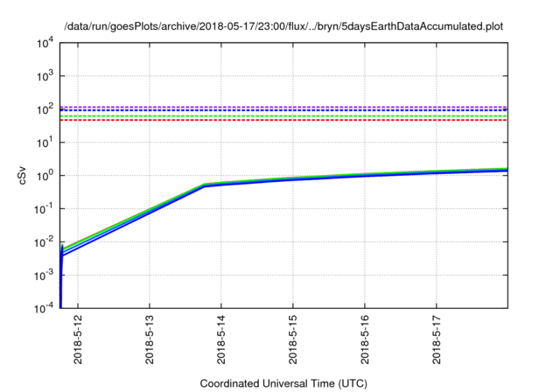Click the x-axis date label 2018-5-13

pos(150,339)
